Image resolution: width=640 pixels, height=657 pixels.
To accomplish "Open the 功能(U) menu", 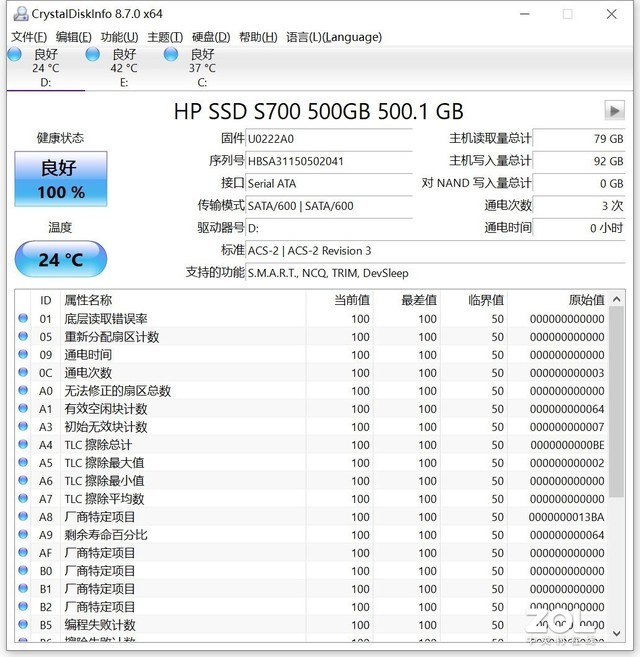I will [x=119, y=37].
